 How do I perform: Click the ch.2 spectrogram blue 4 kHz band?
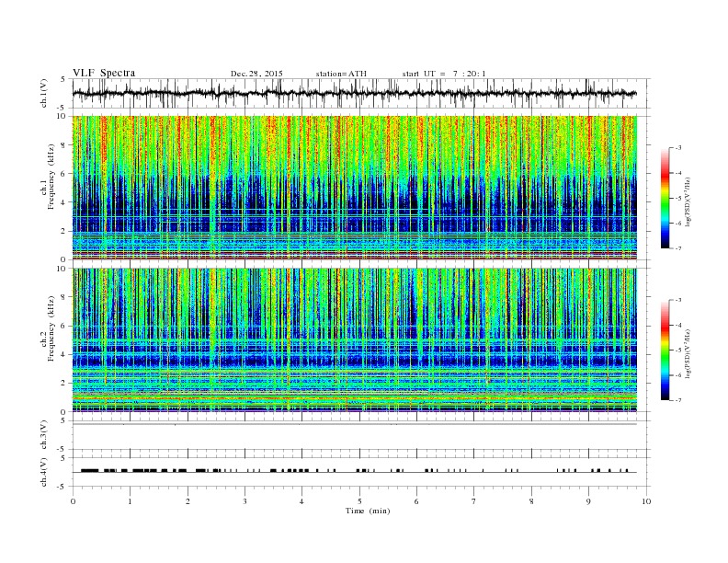click(x=354, y=358)
